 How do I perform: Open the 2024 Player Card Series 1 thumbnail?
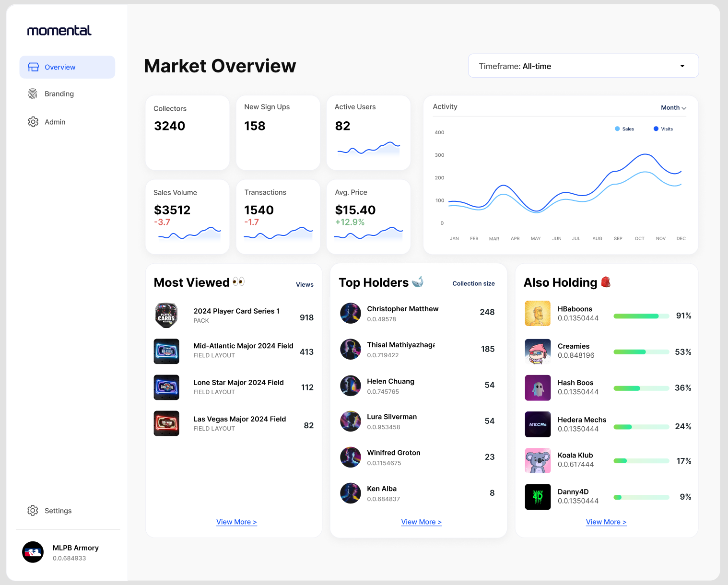166,316
